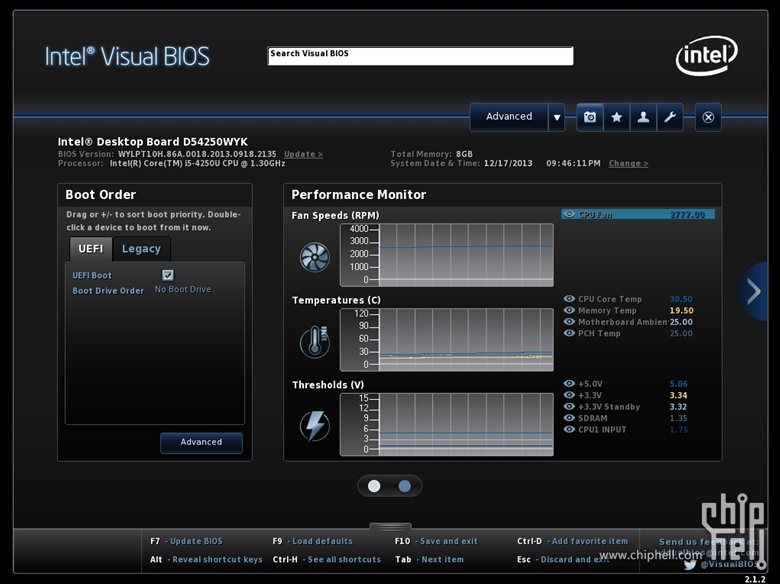Open the Advanced menu button at top

click(509, 117)
